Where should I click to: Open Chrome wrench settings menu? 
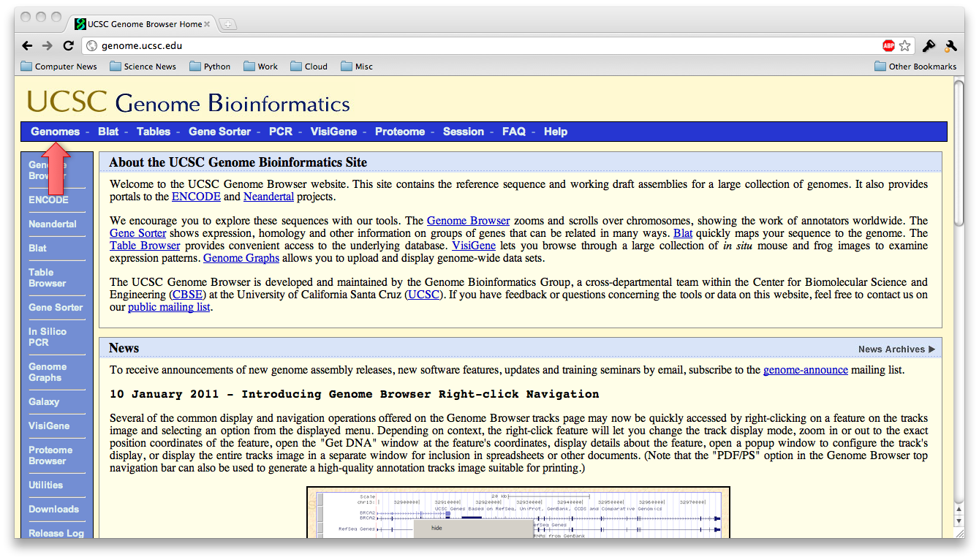(951, 45)
